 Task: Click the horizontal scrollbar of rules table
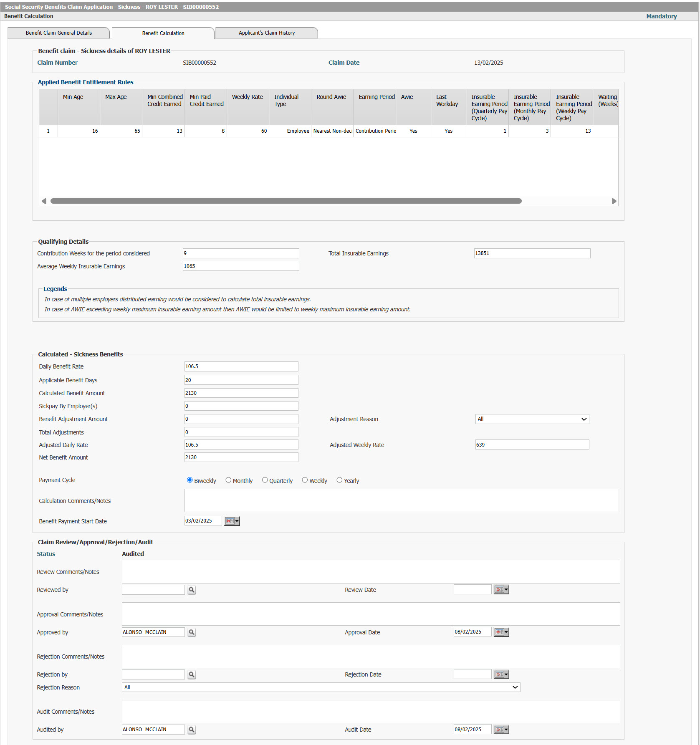click(286, 201)
